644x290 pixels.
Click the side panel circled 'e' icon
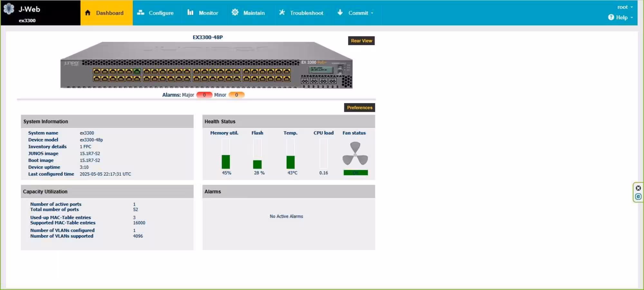[638, 197]
